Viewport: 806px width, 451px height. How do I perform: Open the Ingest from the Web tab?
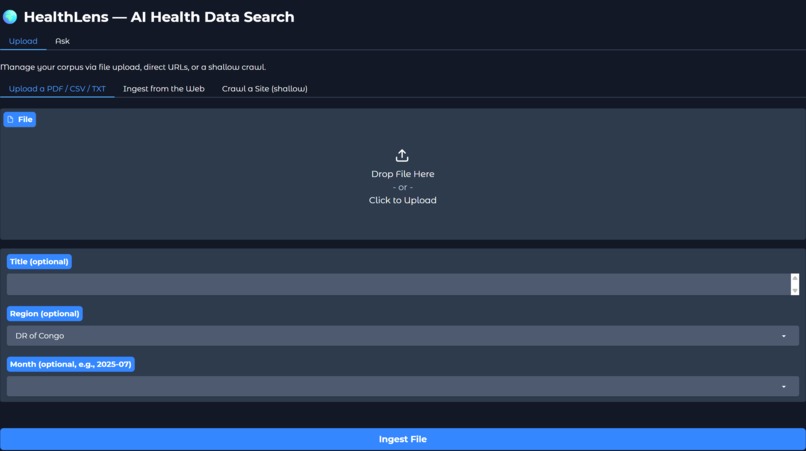coord(163,88)
